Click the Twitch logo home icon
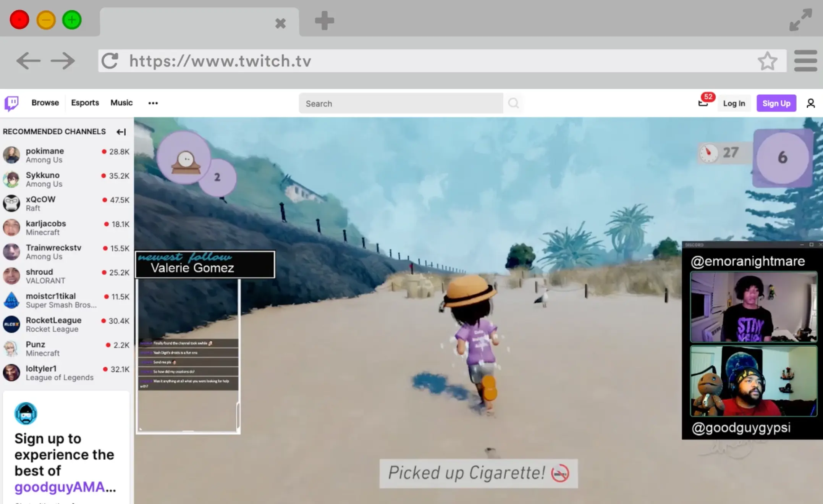 [x=11, y=103]
